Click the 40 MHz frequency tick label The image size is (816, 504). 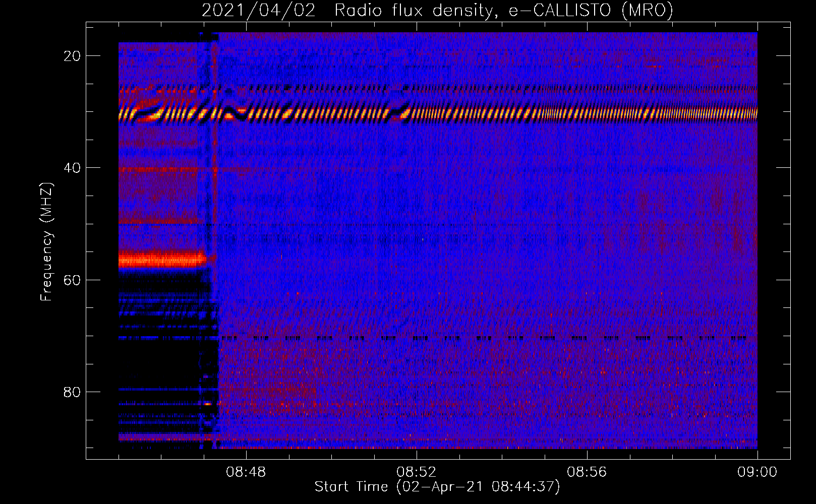[72, 168]
